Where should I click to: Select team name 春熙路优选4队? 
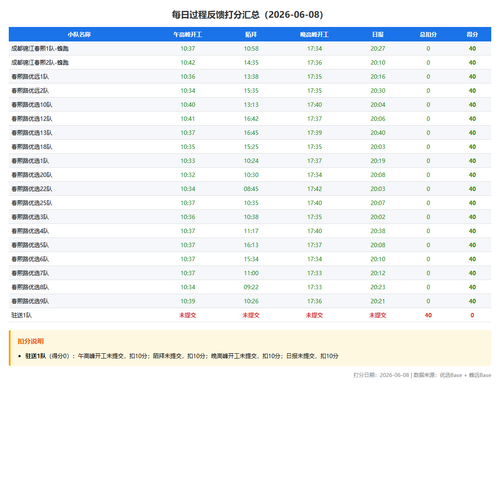click(x=30, y=231)
